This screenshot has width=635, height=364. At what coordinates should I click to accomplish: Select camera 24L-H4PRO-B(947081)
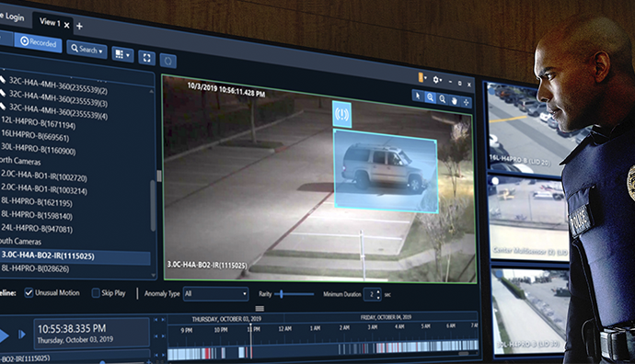point(37,229)
